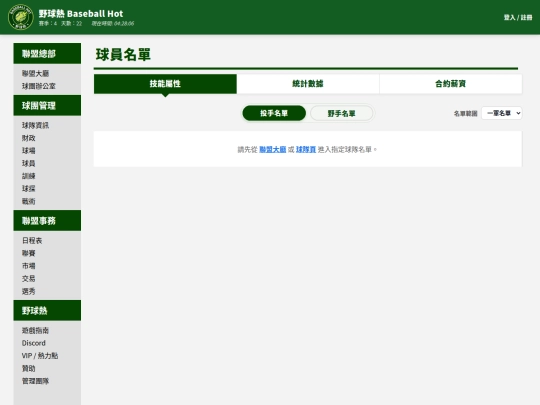This screenshot has width=540, height=405.
Task: Go to 市場 in the sidebar
Action: 29,266
